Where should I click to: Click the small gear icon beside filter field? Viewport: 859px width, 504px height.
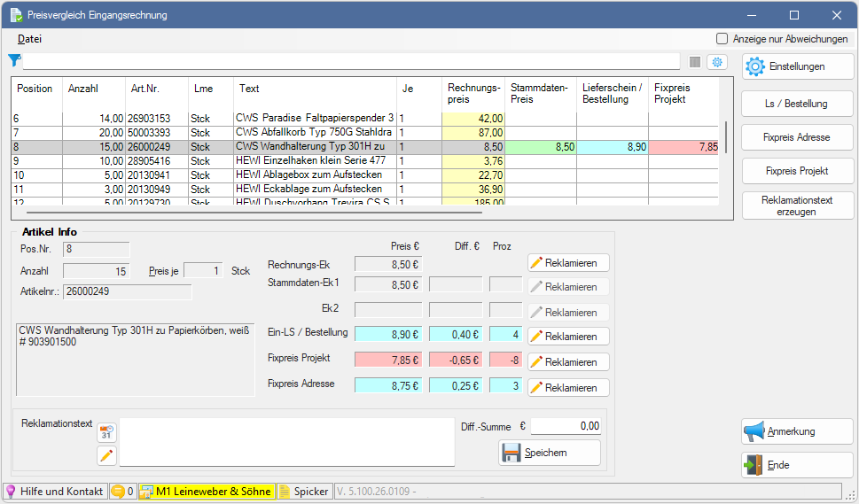(716, 62)
